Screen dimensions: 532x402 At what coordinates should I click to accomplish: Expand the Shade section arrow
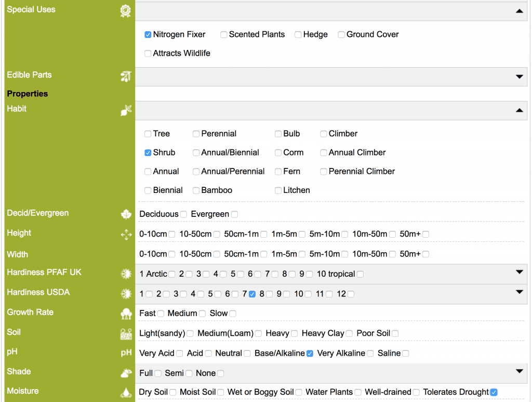519,371
